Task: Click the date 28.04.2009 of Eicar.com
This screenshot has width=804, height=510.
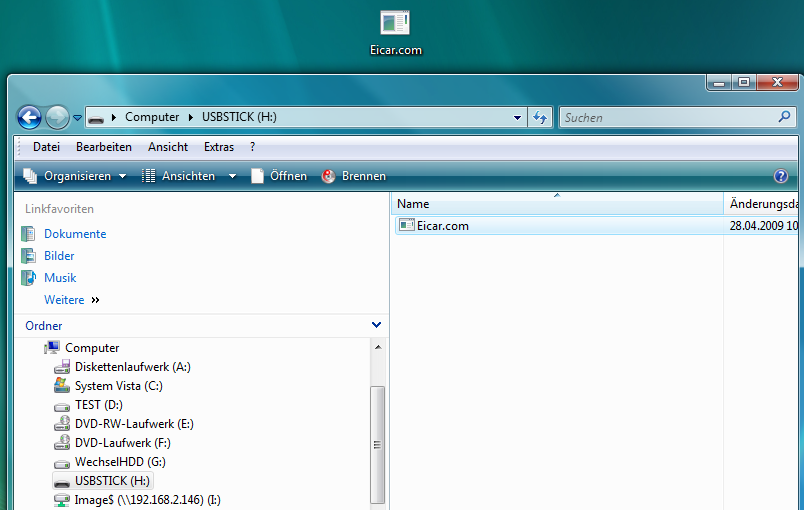Action: pos(763,226)
